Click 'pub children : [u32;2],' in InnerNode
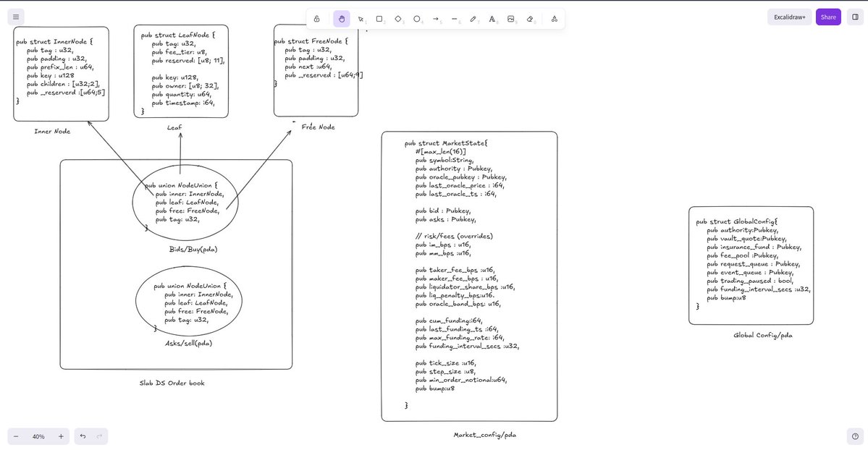This screenshot has height=450, width=868. [x=64, y=84]
